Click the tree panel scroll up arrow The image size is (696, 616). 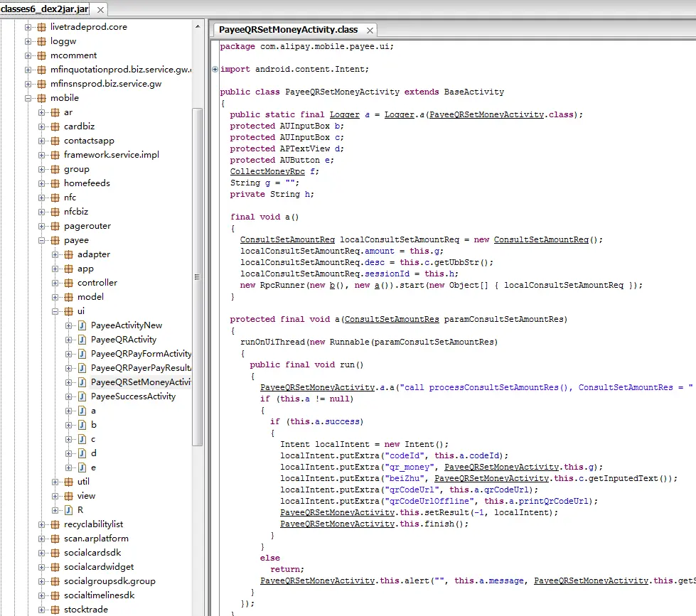(198, 27)
